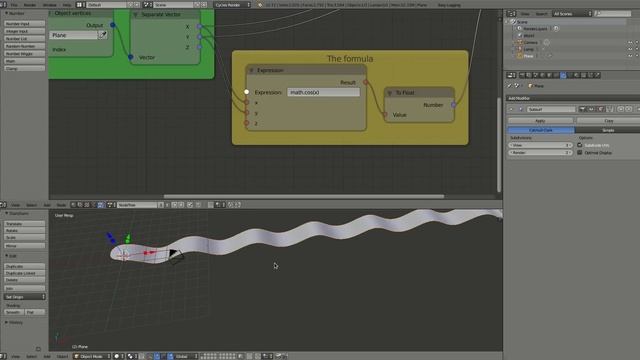
Task: Collapse the Separate Vector node
Action: point(136,15)
